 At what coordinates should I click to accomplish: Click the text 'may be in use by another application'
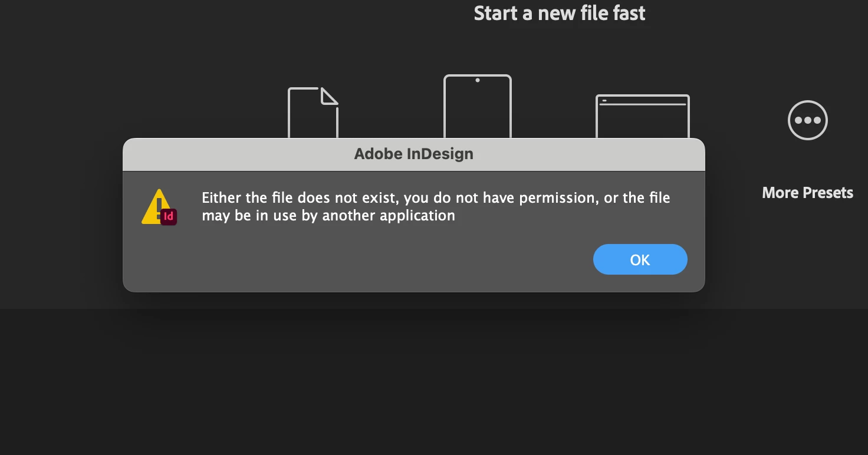tap(328, 216)
